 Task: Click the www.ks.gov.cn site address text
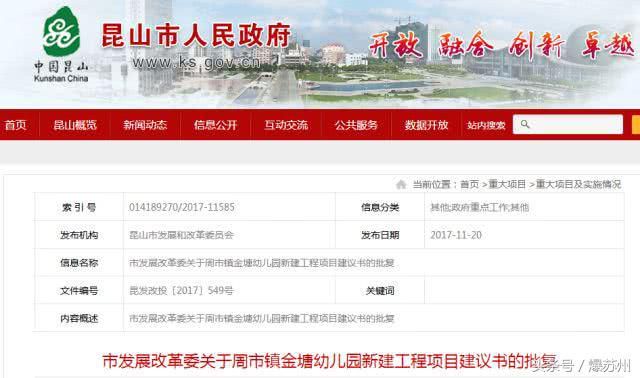pyautogui.click(x=196, y=62)
